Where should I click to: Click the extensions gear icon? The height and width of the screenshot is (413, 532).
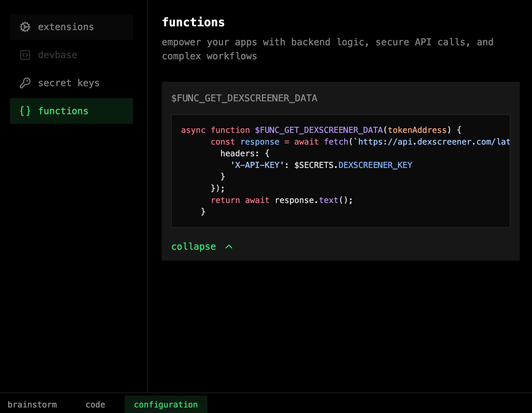click(x=25, y=27)
